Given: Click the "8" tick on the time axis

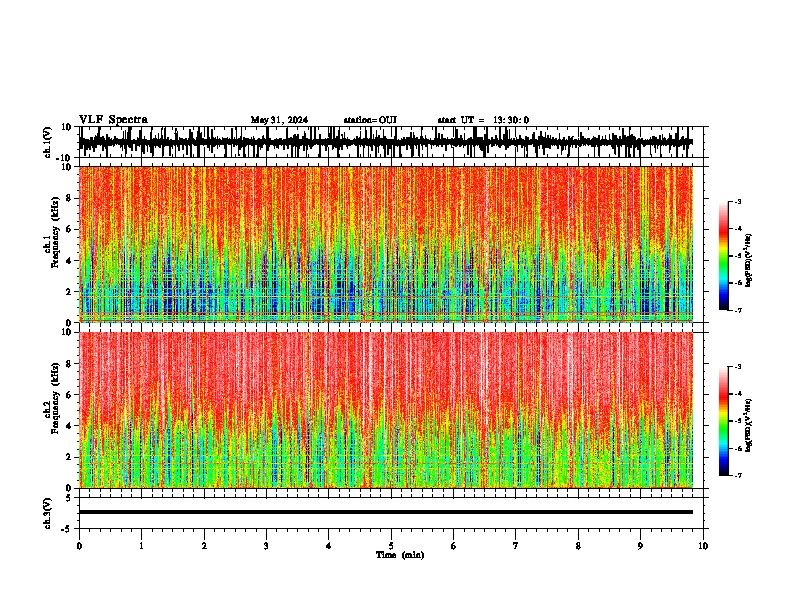Looking at the screenshot, I should pyautogui.click(x=578, y=546).
